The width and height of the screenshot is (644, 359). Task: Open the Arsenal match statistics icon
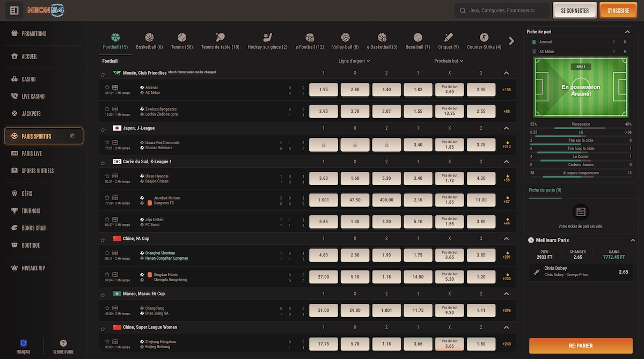pyautogui.click(x=115, y=87)
